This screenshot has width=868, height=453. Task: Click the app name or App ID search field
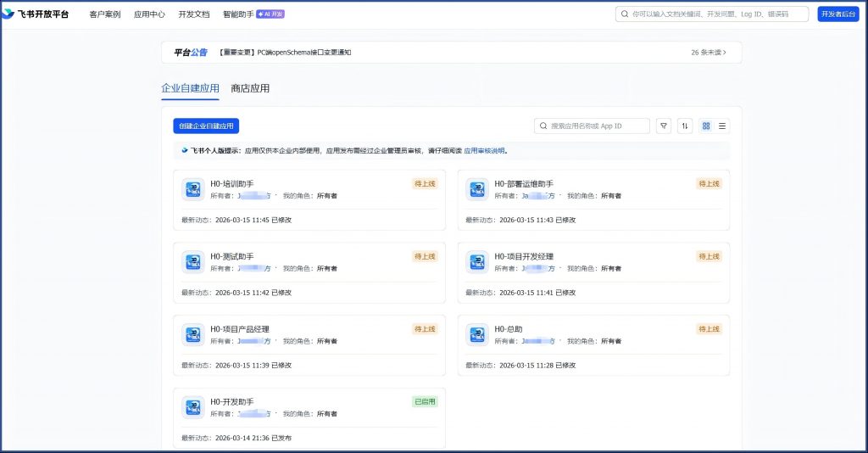click(598, 126)
